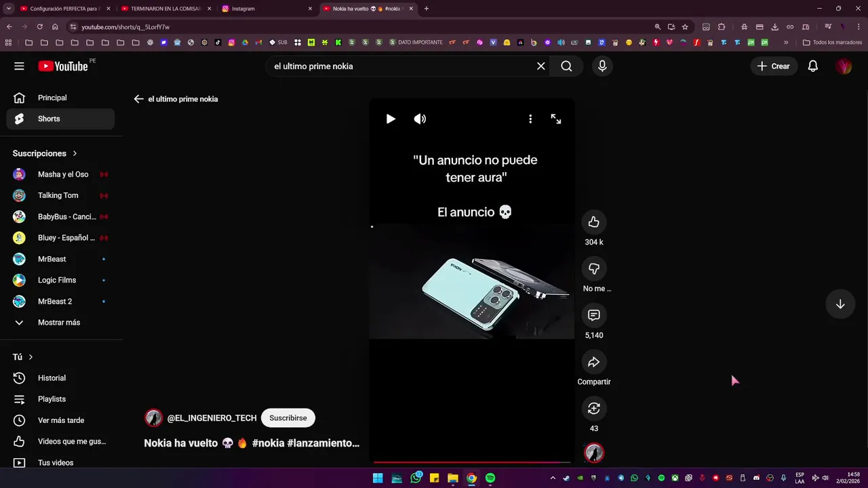Image resolution: width=868 pixels, height=488 pixels.
Task: Switch to the Instagram browser tab
Action: [268, 9]
